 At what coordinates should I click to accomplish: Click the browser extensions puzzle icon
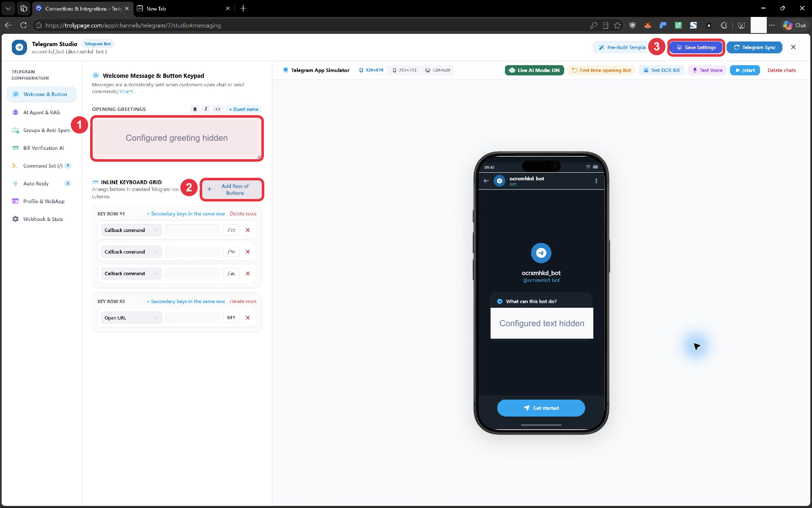pos(724,25)
